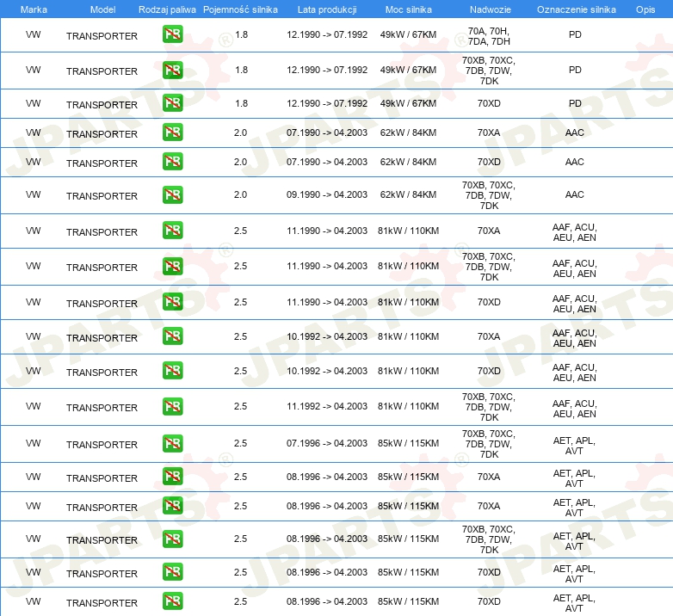This screenshot has height=616, width=673.
Task: Click 10.1992 -> 04.2003 in the 70XD row
Action: 327,371
